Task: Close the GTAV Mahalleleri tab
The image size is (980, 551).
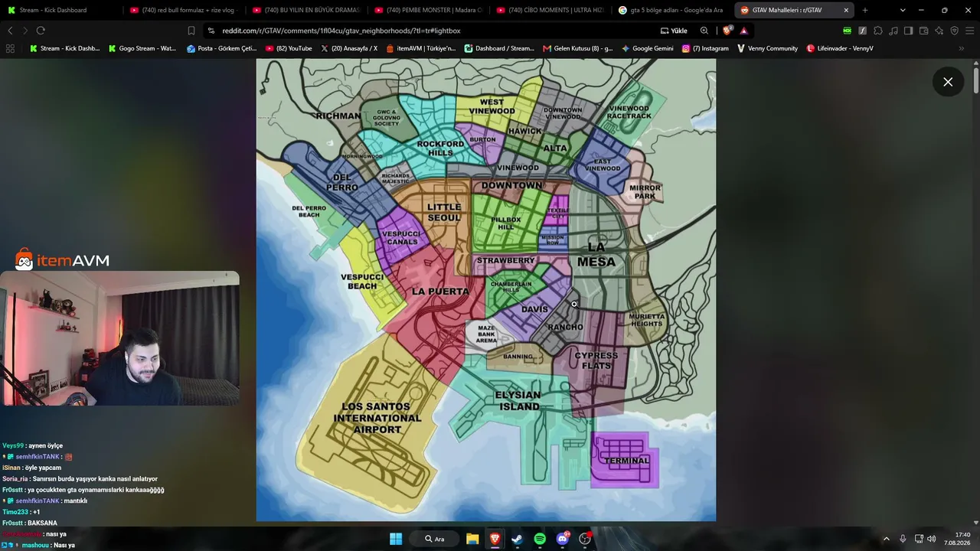Action: click(x=846, y=10)
